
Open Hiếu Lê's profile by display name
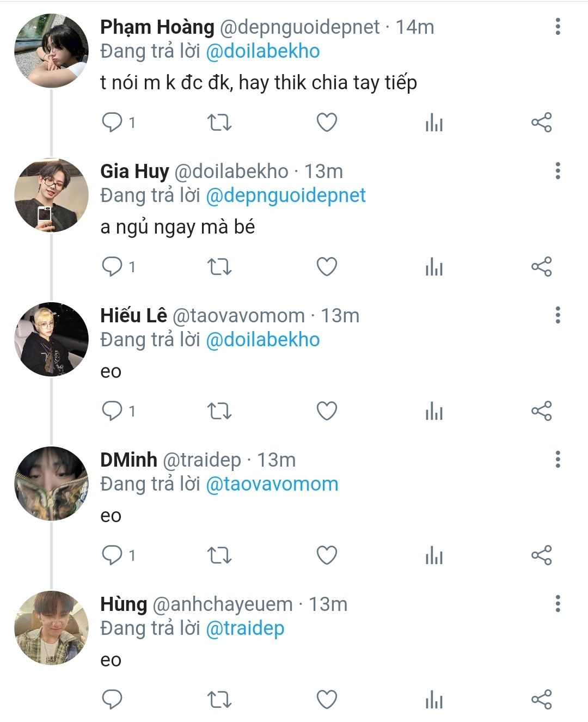tap(133, 315)
